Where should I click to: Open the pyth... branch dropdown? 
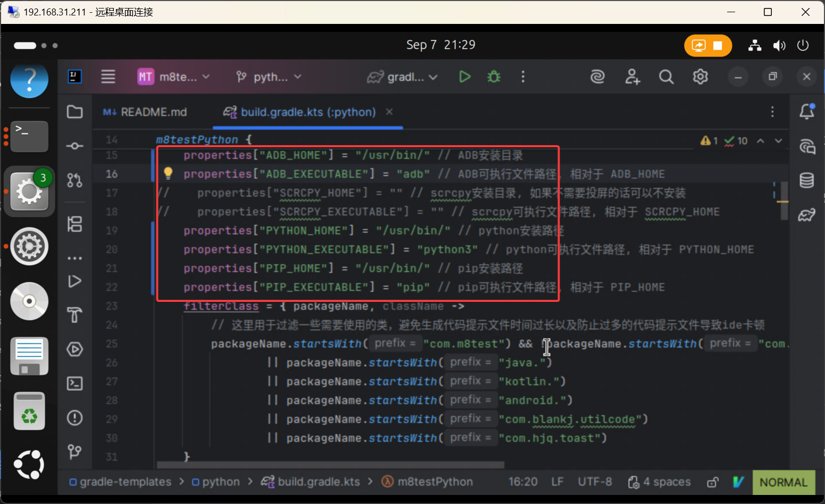(269, 77)
